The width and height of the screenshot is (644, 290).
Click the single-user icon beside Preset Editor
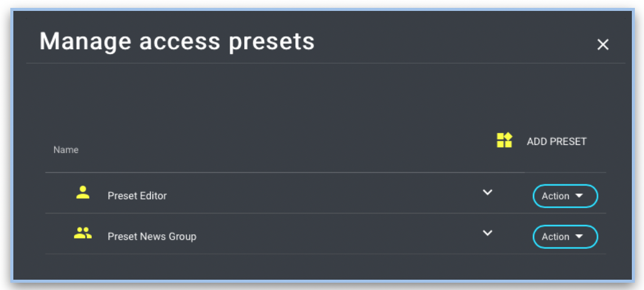83,193
